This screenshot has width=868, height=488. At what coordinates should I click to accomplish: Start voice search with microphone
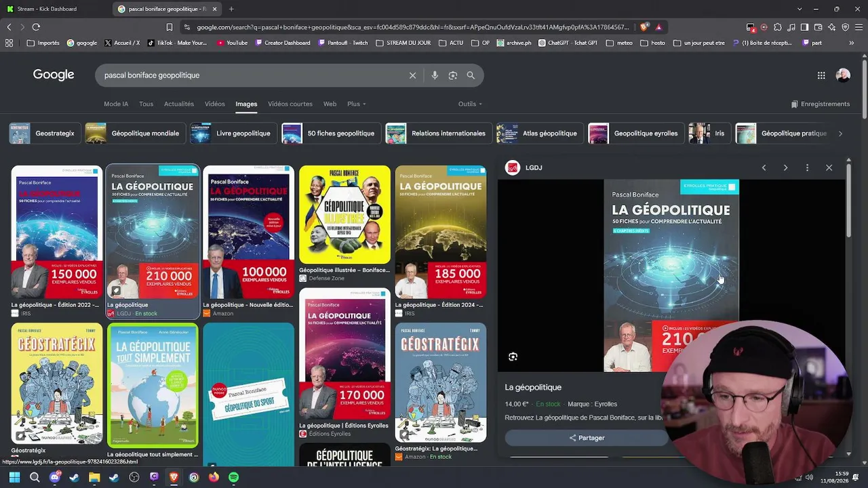pyautogui.click(x=435, y=75)
